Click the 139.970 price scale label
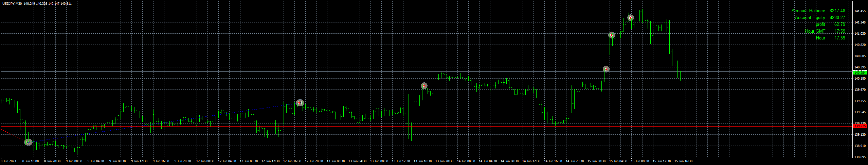 click(860, 90)
